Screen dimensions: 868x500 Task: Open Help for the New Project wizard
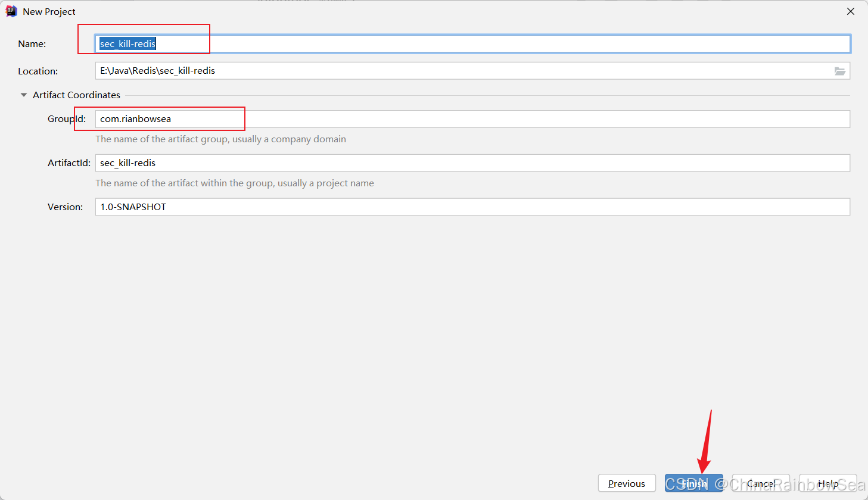[828, 483]
